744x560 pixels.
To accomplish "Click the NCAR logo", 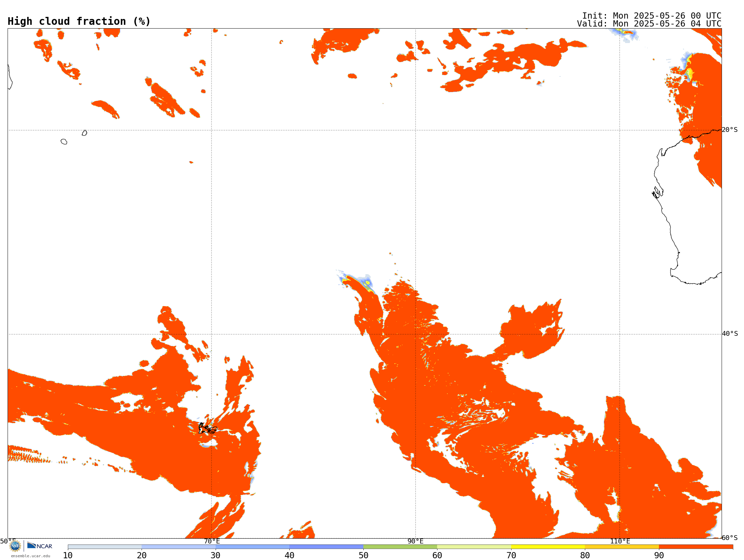I will (40, 546).
